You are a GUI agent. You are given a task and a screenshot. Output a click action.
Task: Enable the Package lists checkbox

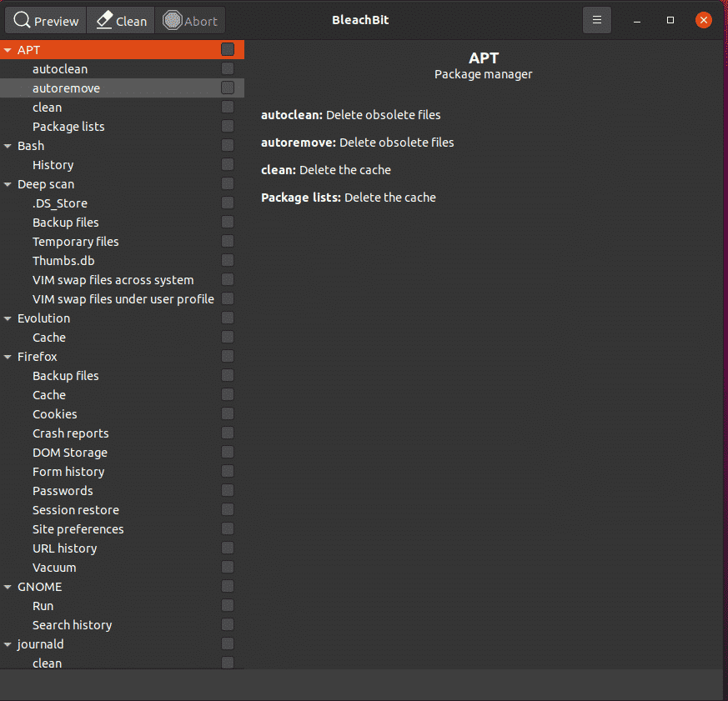(x=228, y=126)
